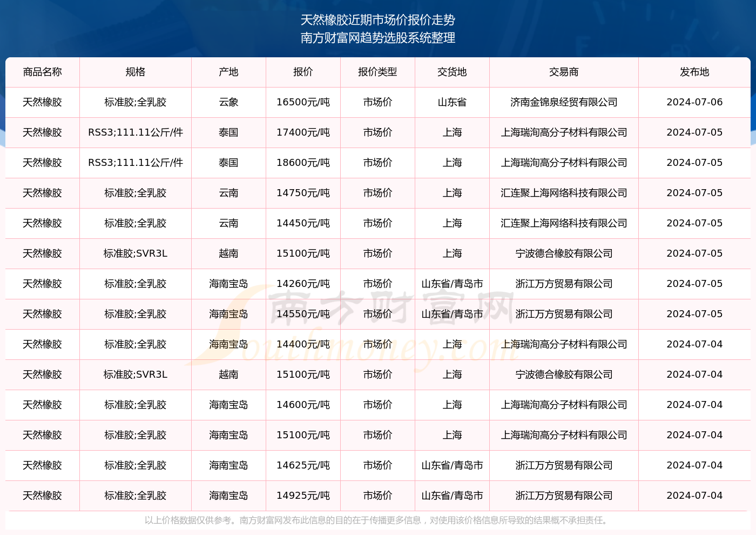
Task: Click 标准胶;SVR3L in the 2024-07-04 row
Action: click(x=136, y=374)
